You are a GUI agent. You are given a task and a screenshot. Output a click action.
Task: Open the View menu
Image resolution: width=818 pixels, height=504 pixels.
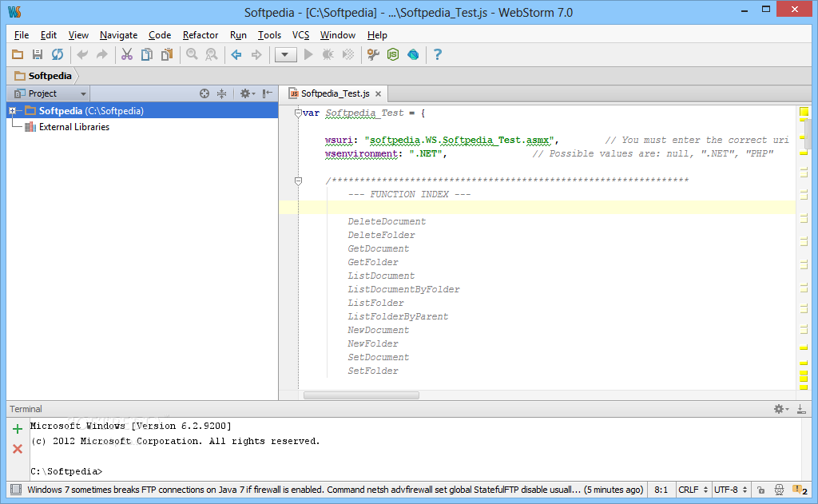78,35
